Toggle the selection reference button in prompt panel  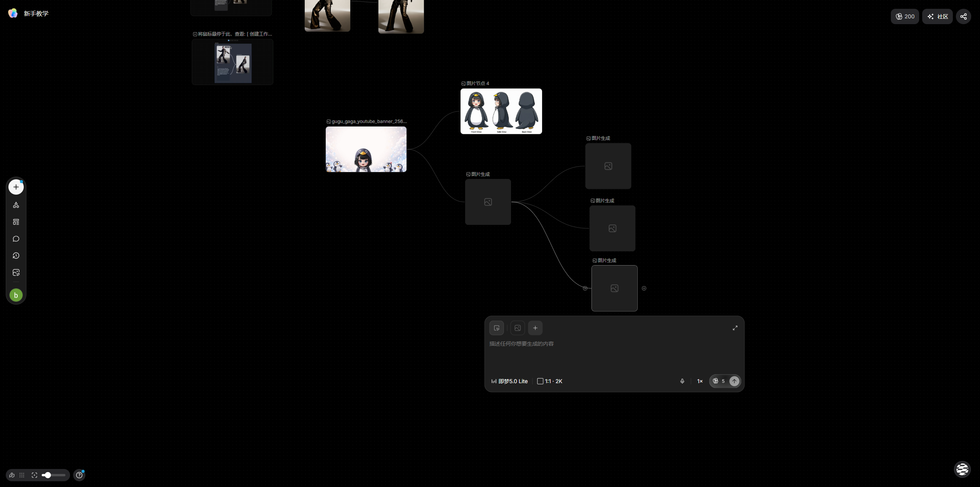coord(497,328)
